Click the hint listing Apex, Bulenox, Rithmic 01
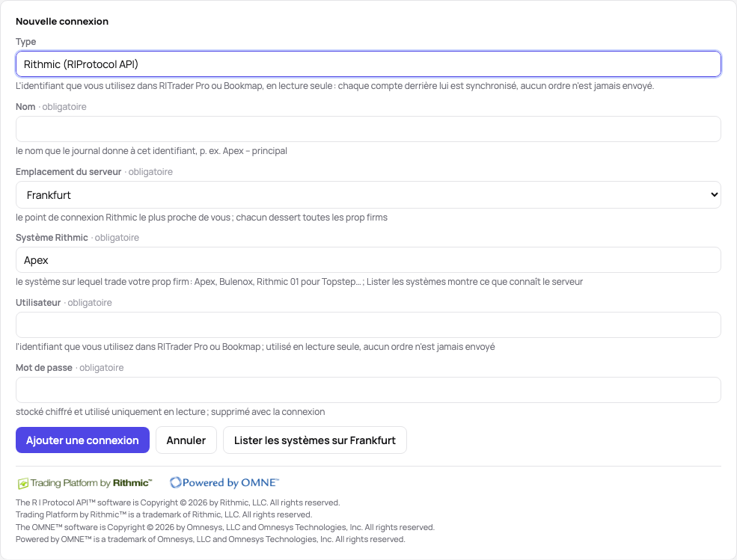Screen dimensions: 737x560 (x=299, y=282)
